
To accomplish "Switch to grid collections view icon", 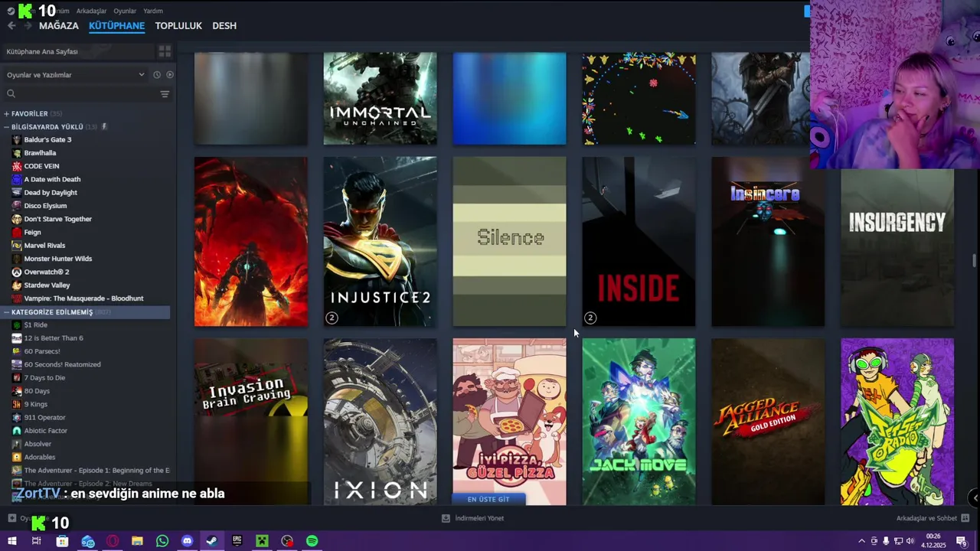I will (165, 51).
